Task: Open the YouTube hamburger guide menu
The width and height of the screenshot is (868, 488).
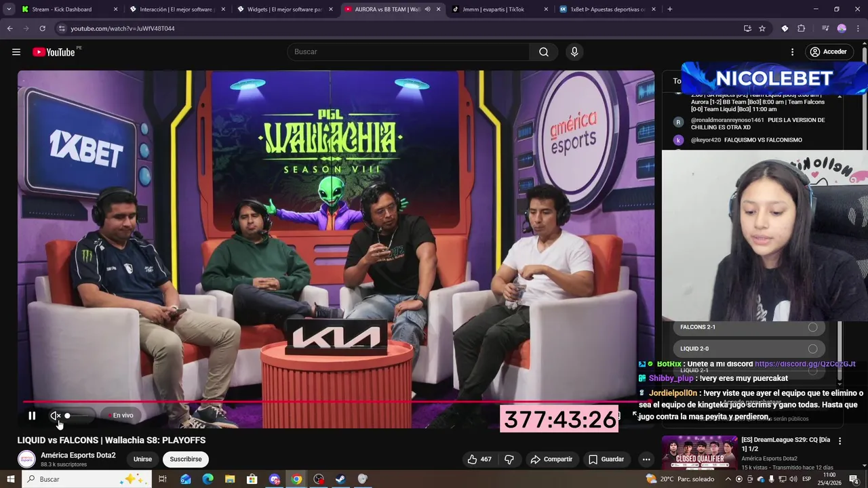Action: point(16,52)
